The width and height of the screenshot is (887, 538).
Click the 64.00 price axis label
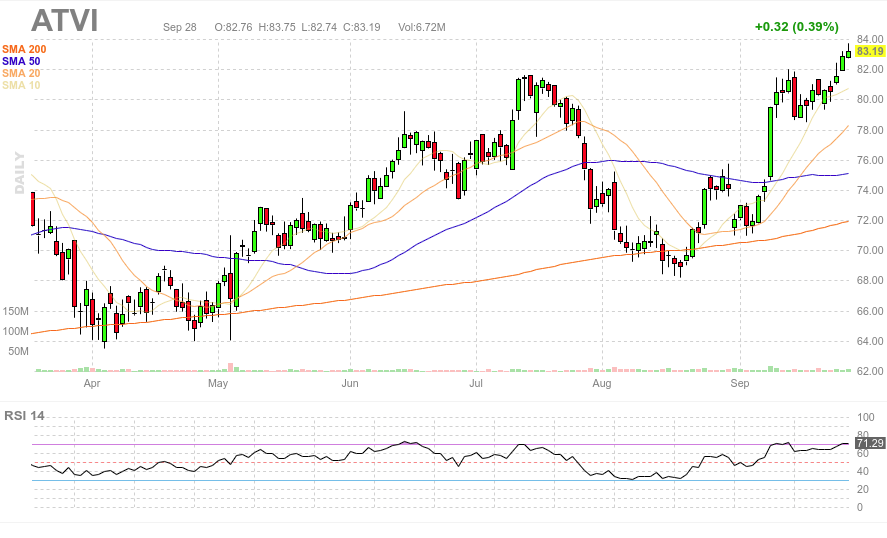pos(870,341)
